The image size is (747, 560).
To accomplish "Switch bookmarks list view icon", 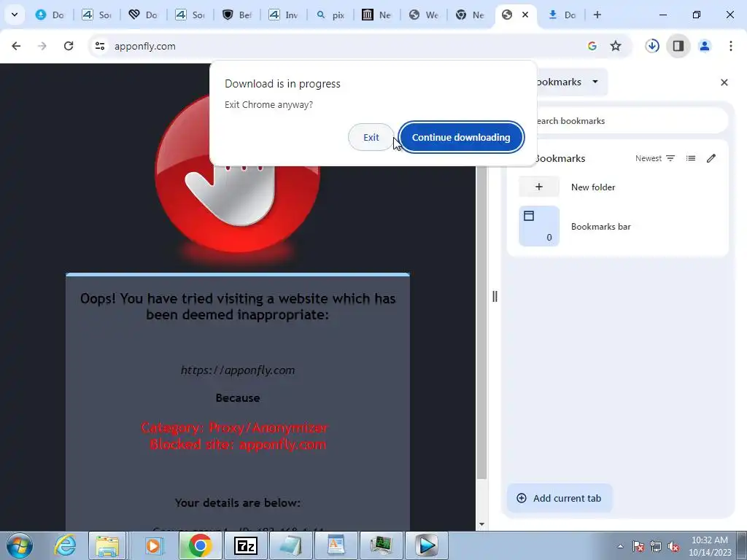I will (x=691, y=158).
